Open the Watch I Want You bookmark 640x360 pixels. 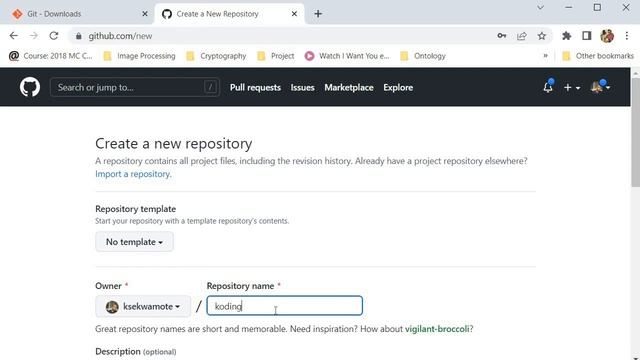(347, 56)
